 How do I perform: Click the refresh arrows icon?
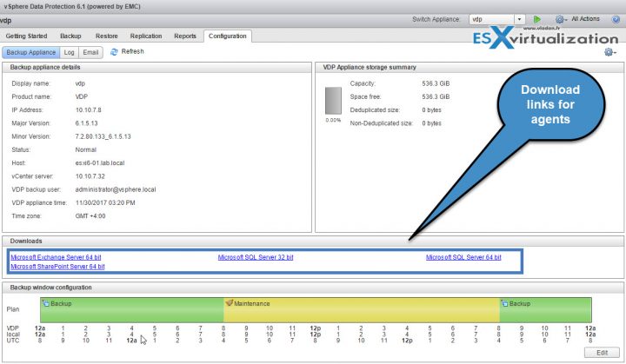tap(114, 52)
